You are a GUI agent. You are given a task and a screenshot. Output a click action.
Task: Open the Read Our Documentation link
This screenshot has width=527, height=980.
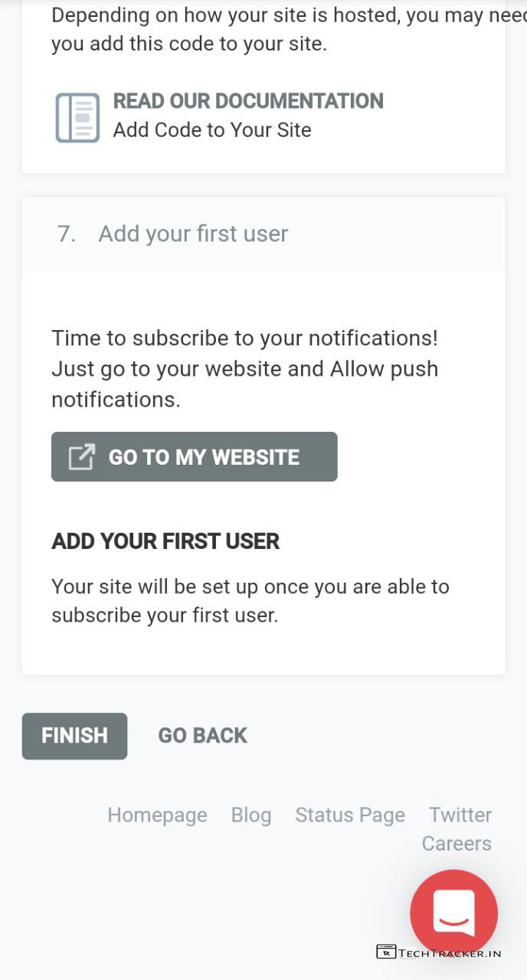pos(248,101)
